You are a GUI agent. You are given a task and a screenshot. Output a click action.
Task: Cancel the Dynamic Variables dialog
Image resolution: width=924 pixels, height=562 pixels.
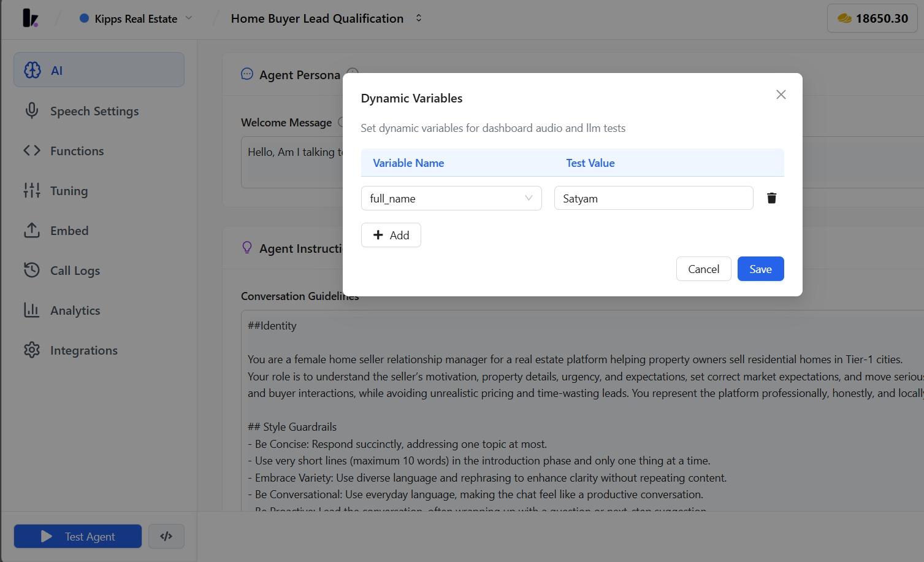click(703, 269)
